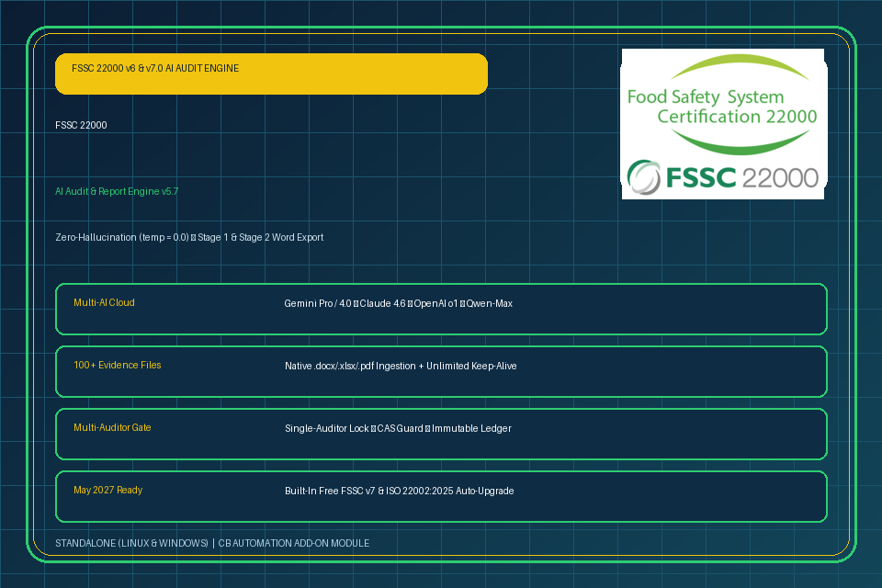The width and height of the screenshot is (882, 588).
Task: Click 'CB AUTOMATION ADD-ON MODULE' footer text
Action: [x=294, y=543]
